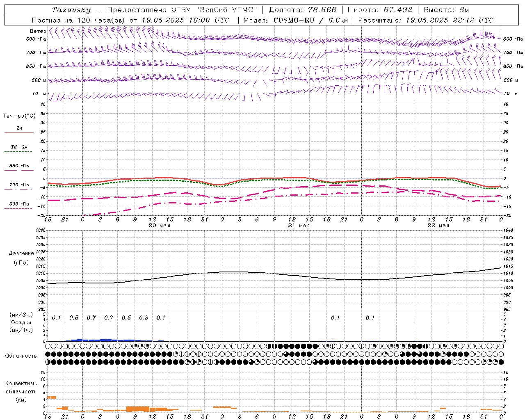This screenshot has height=420, width=525.
Task: Click the blue precipitation bars in Осадки panel
Action: (112, 340)
